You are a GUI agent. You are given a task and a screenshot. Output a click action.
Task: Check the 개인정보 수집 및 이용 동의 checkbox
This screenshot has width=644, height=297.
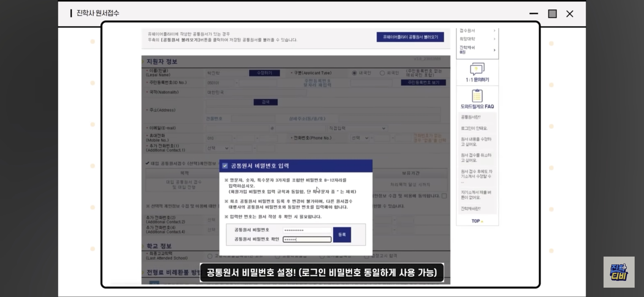tap(444, 196)
